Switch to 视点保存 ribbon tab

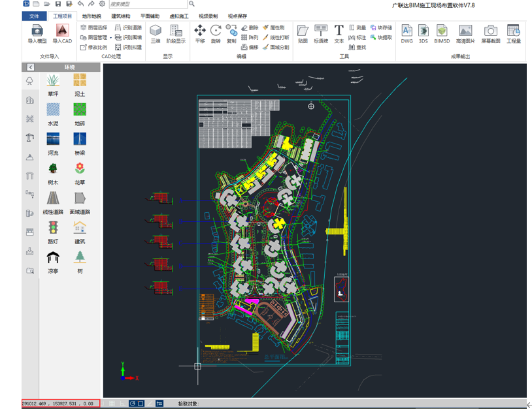(237, 16)
